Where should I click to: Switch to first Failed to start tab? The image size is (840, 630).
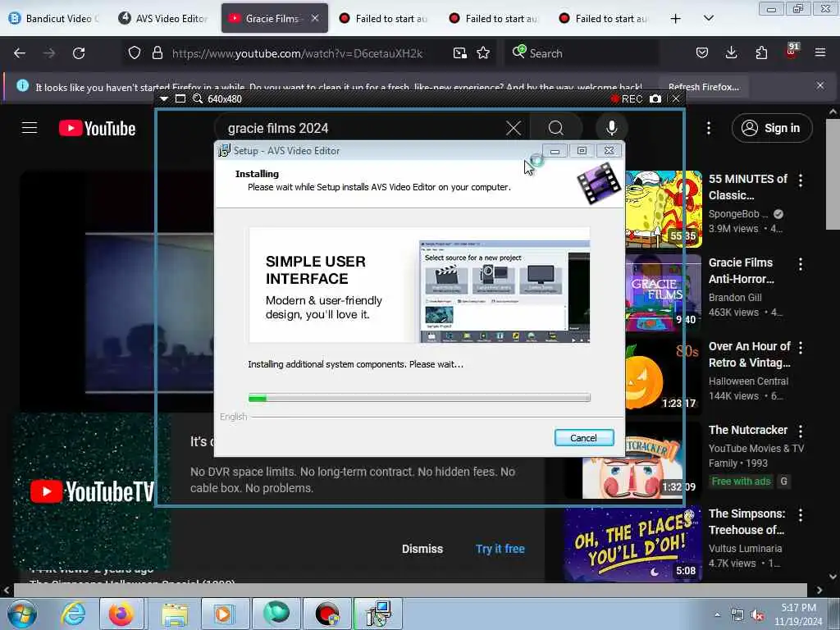[x=384, y=18]
